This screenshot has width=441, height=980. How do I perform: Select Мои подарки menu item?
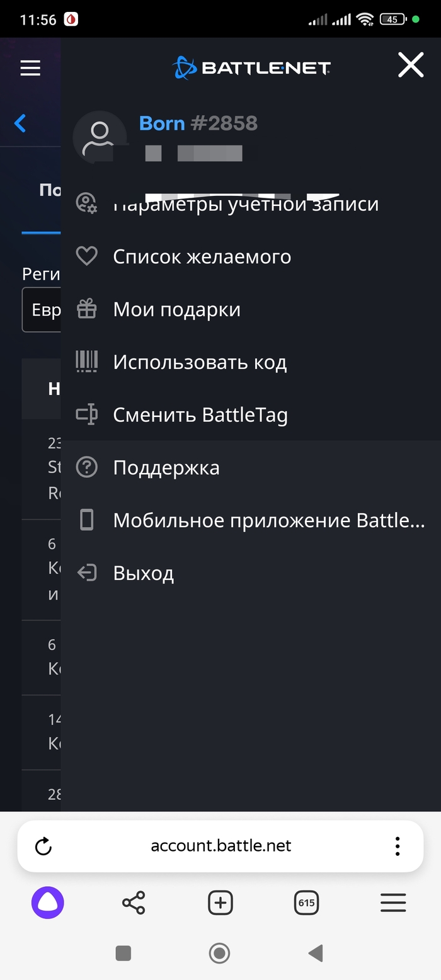click(176, 309)
